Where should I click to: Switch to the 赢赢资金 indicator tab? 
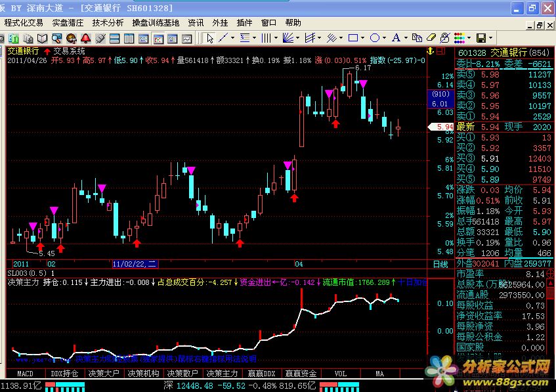pyautogui.click(x=301, y=374)
